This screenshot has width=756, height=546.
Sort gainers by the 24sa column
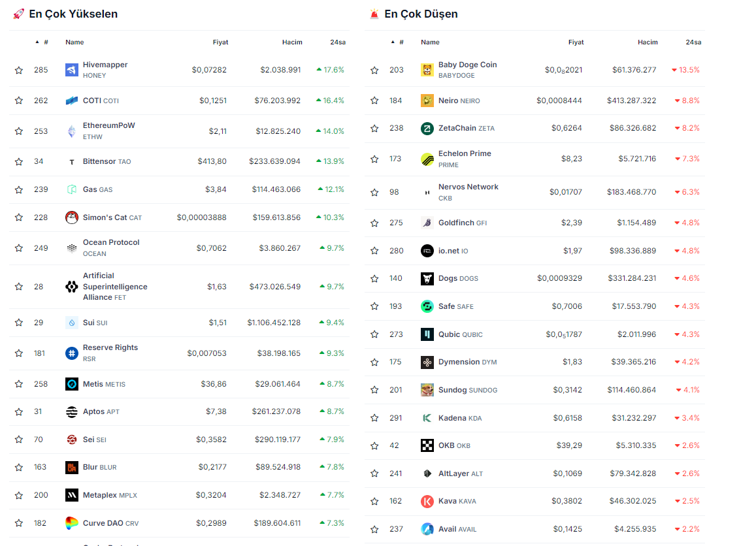tap(337, 42)
